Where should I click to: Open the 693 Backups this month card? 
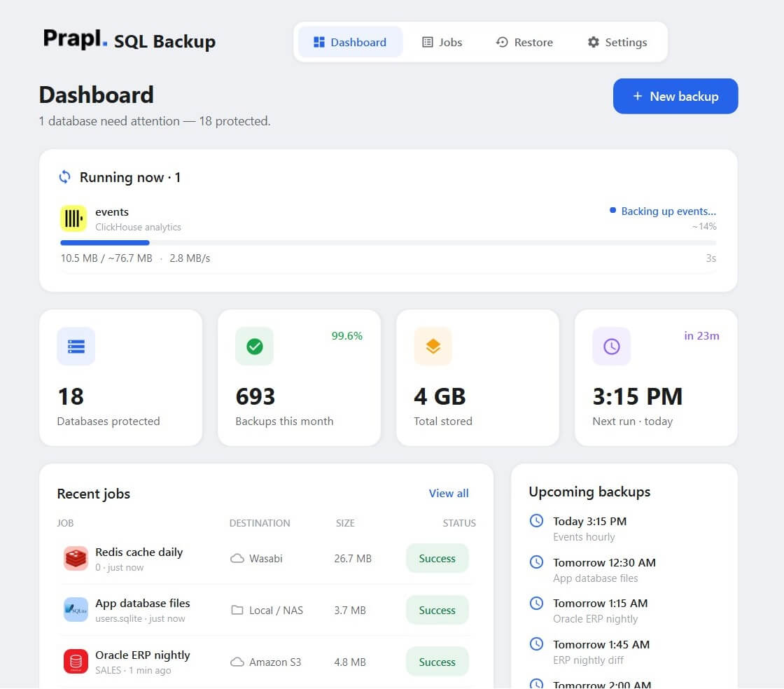[x=299, y=377]
